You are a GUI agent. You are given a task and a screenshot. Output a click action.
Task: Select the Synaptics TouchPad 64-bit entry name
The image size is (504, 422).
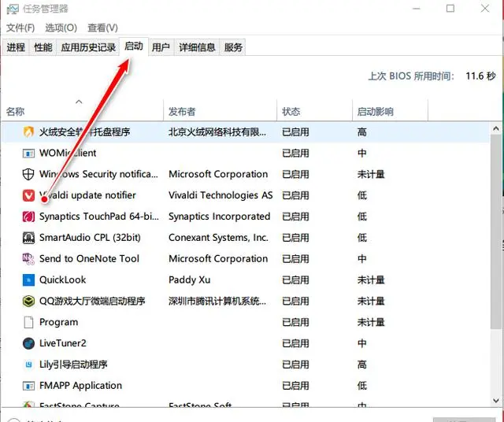99,217
